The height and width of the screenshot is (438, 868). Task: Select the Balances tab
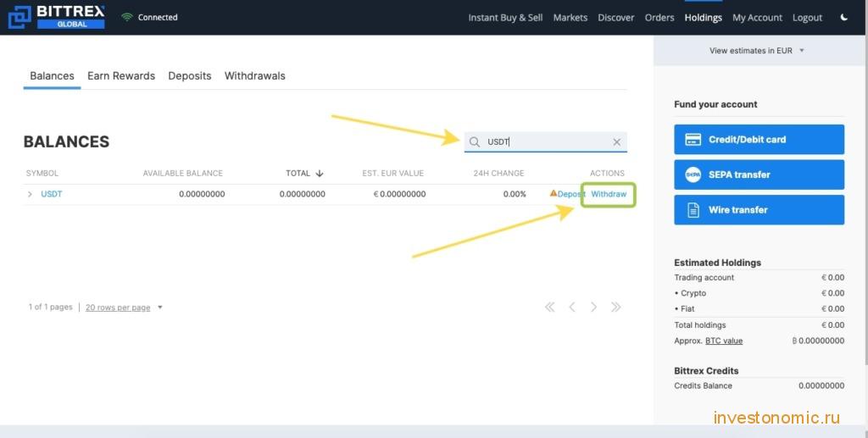[52, 75]
